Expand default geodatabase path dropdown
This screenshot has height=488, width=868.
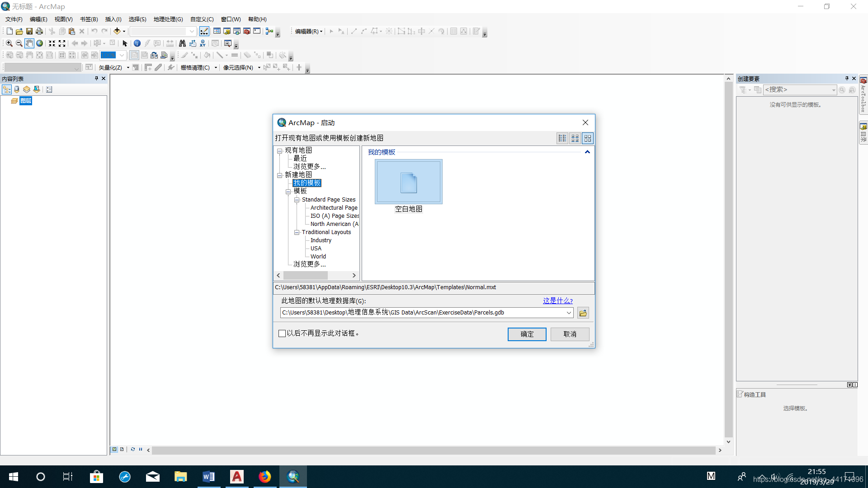569,313
